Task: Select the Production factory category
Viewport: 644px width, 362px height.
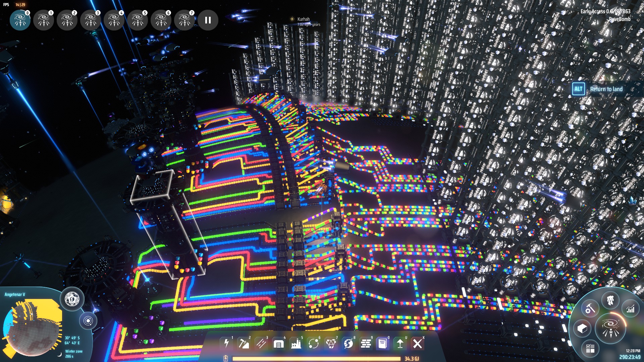Action: point(296,344)
